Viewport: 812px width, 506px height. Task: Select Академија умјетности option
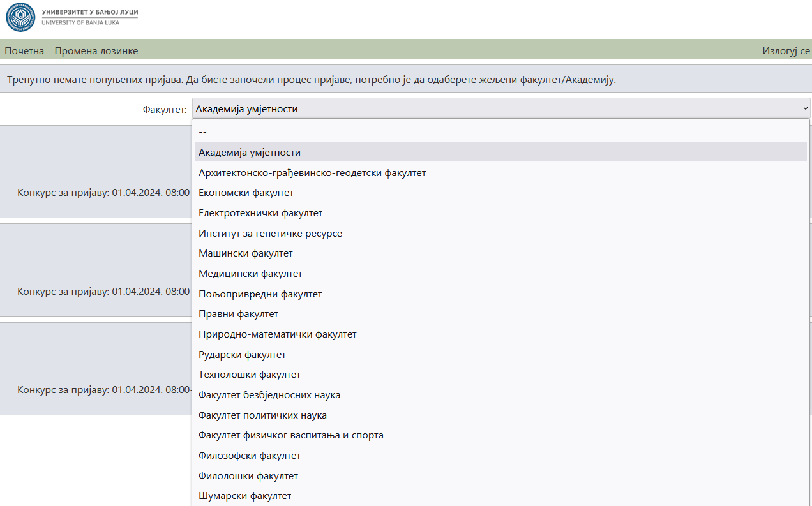click(x=250, y=153)
